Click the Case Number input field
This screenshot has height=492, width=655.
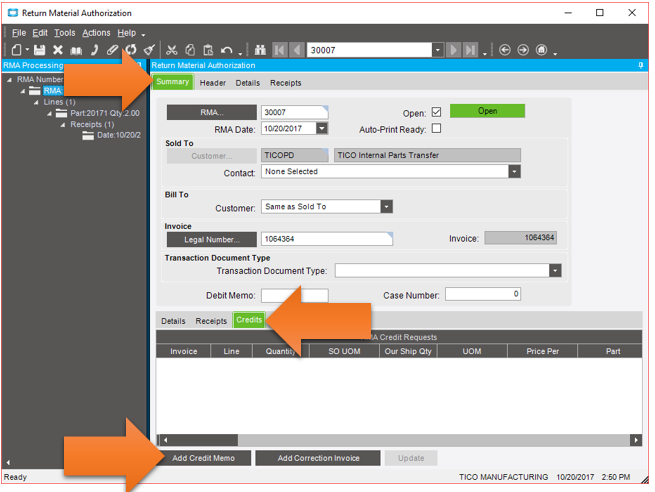pyautogui.click(x=482, y=294)
